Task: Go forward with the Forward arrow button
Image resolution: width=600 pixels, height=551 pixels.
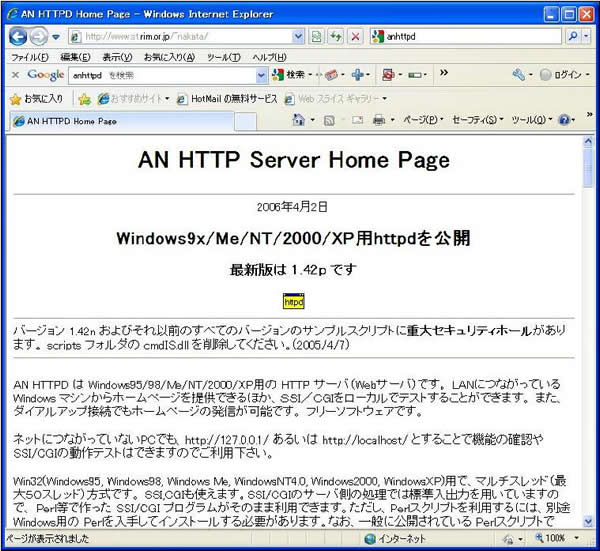Action: [x=39, y=37]
